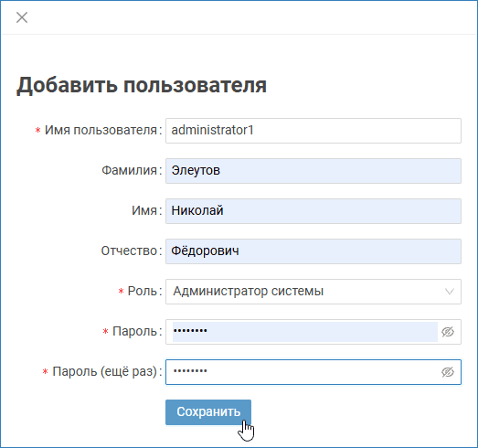Toggle visibility eye in Пароль (ещё раз) field
This screenshot has height=448, width=478.
click(448, 372)
